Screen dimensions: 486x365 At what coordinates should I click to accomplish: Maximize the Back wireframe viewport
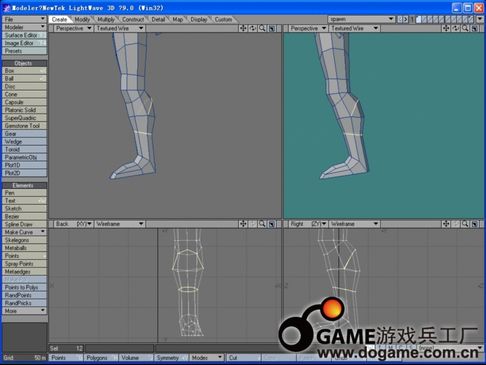tap(272, 224)
